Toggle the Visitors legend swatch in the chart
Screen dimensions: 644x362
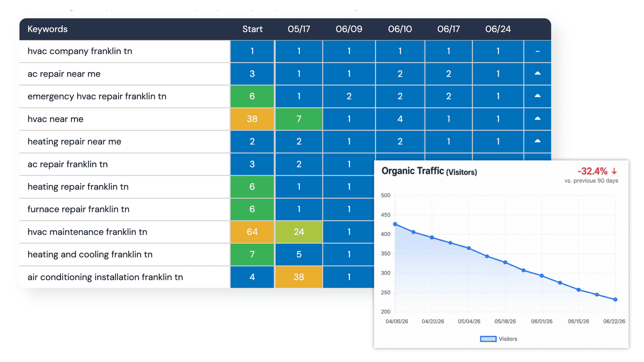[488, 339]
